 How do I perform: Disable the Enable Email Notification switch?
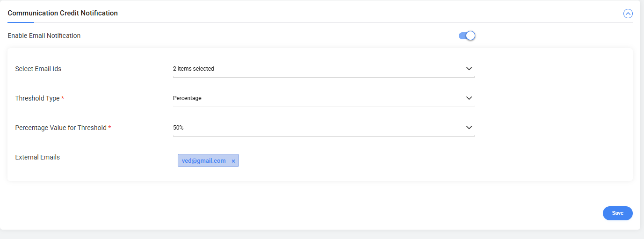[x=467, y=36]
